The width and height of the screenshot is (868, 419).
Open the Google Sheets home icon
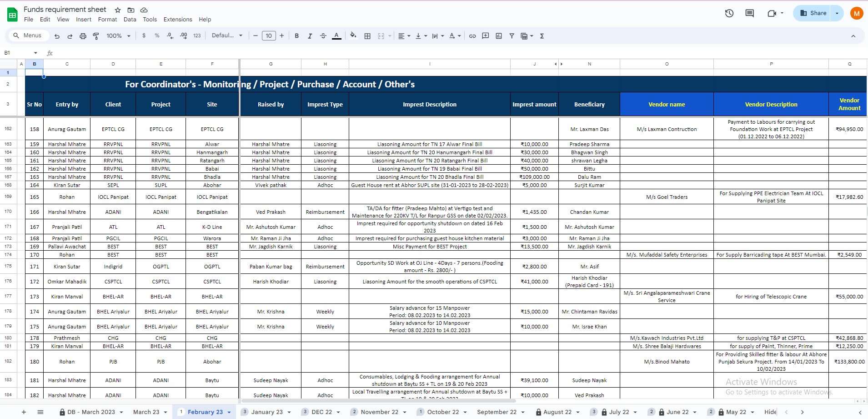point(12,15)
